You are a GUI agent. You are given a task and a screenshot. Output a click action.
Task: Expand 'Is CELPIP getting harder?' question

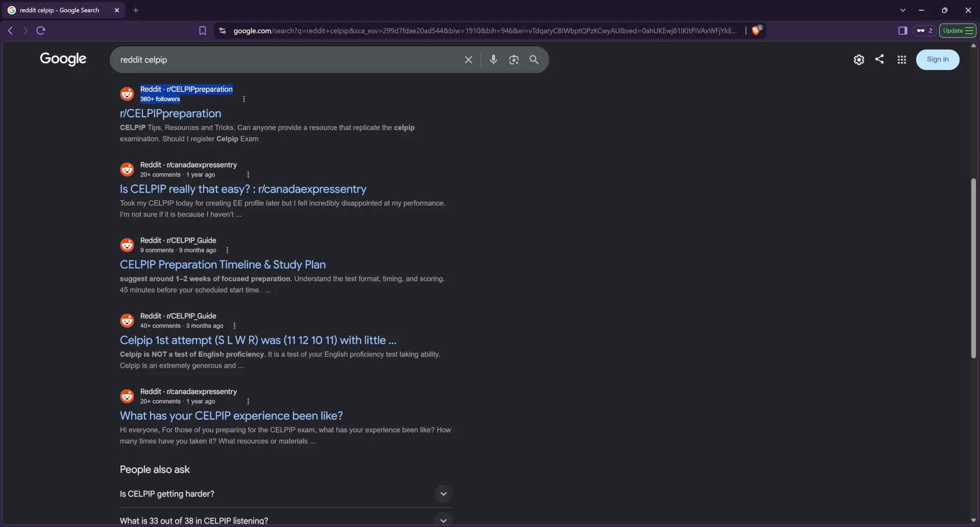pyautogui.click(x=286, y=494)
